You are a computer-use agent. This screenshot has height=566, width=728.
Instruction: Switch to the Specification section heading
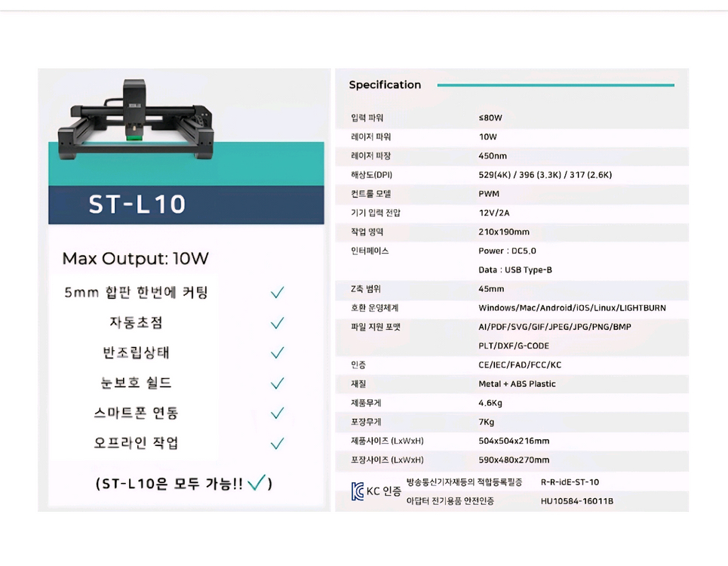point(385,85)
